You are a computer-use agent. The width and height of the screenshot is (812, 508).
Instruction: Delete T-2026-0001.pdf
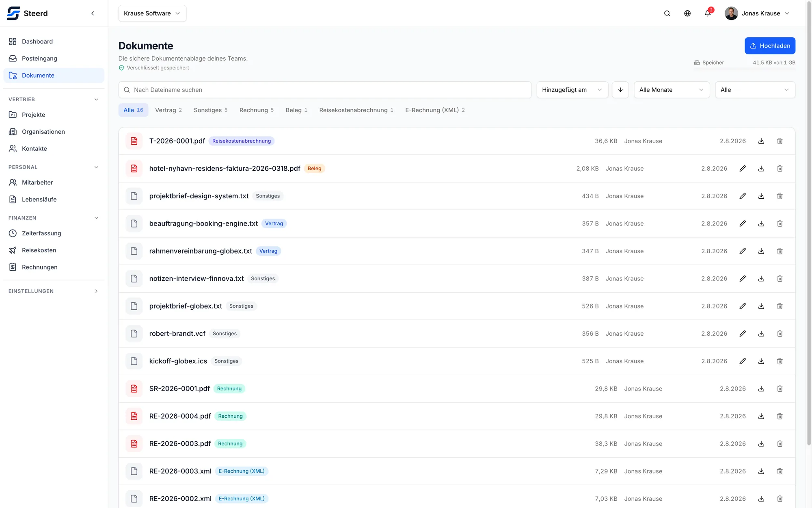point(780,141)
